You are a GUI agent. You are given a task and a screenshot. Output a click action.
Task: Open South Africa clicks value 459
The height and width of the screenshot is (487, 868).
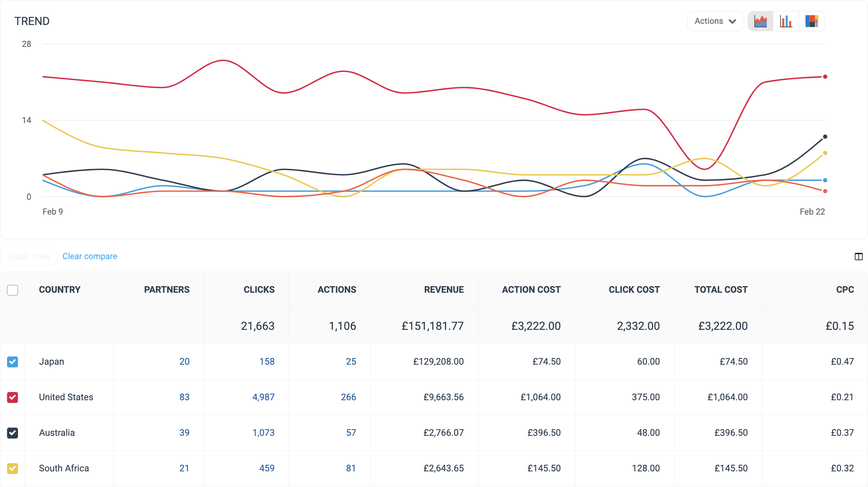tap(267, 468)
